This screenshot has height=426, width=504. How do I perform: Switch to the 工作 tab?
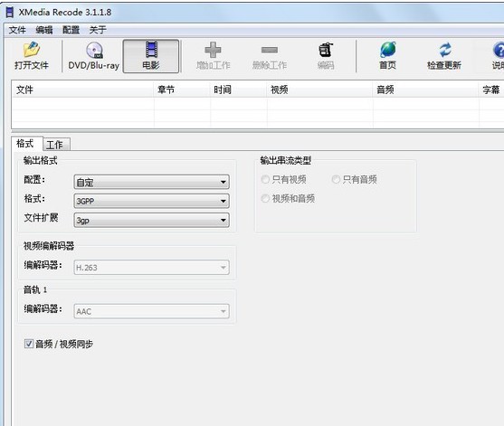click(56, 145)
